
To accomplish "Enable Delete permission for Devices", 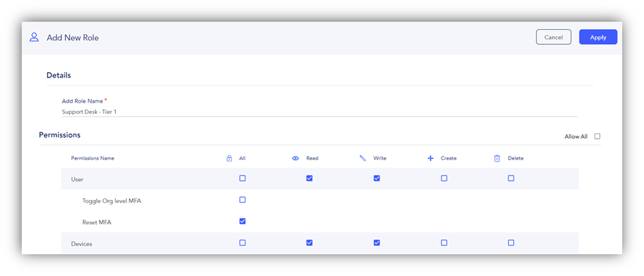I will coord(511,243).
